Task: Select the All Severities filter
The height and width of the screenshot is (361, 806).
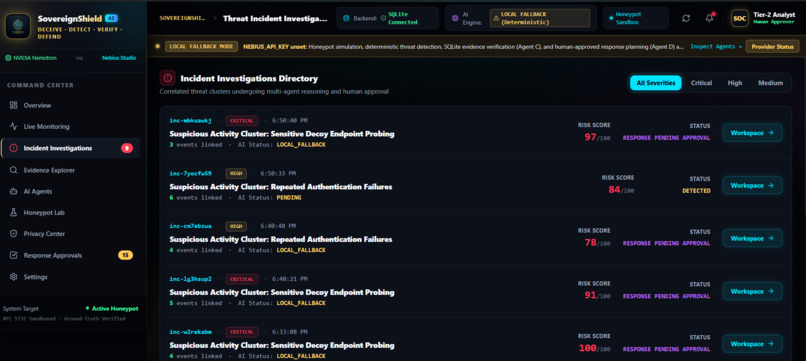Action: pyautogui.click(x=656, y=83)
